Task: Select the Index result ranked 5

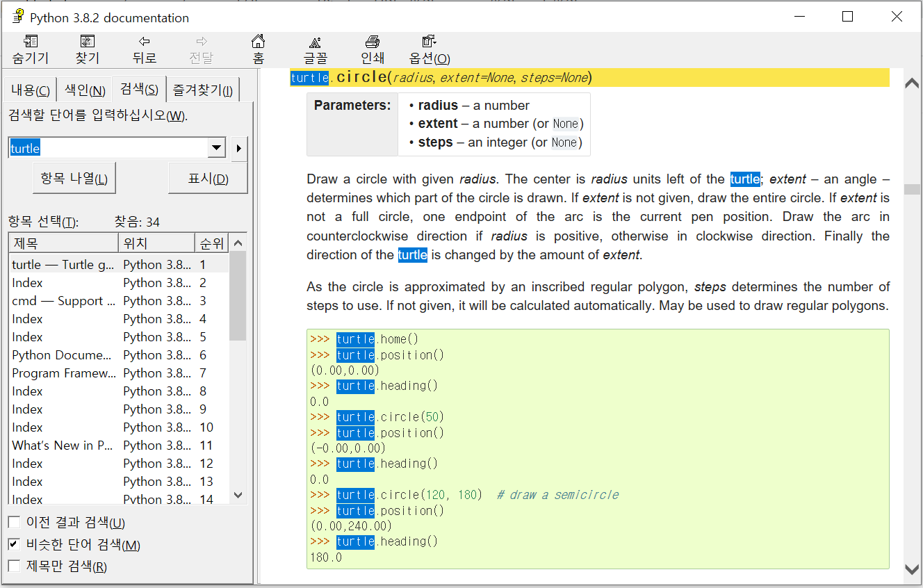Action: point(119,337)
